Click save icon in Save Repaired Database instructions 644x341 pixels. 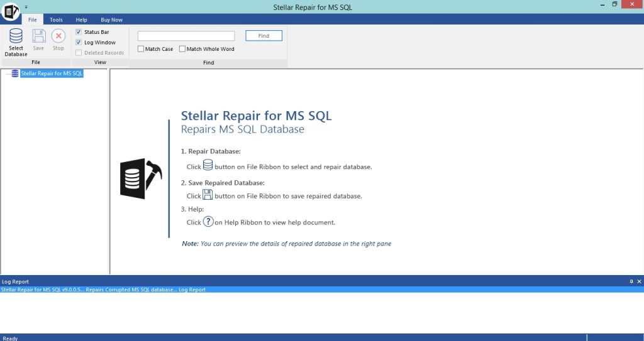(208, 194)
